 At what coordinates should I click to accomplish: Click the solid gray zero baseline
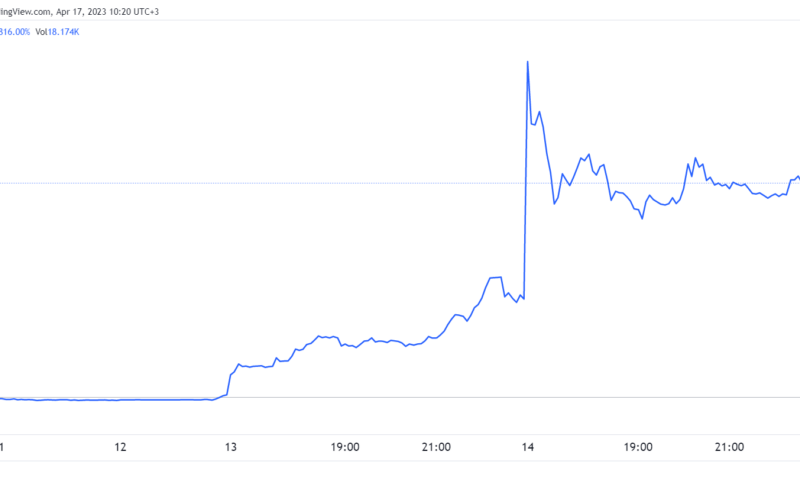click(x=400, y=397)
